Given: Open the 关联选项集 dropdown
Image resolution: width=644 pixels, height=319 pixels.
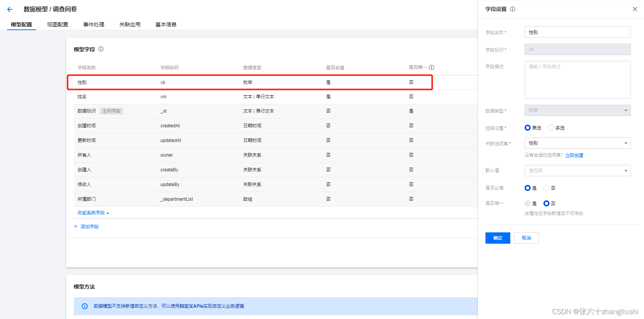Looking at the screenshot, I should click(x=577, y=143).
